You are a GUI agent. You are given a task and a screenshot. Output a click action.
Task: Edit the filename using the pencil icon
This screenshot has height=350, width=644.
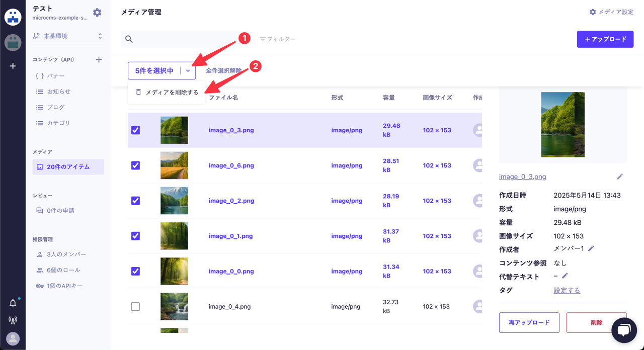[620, 176]
